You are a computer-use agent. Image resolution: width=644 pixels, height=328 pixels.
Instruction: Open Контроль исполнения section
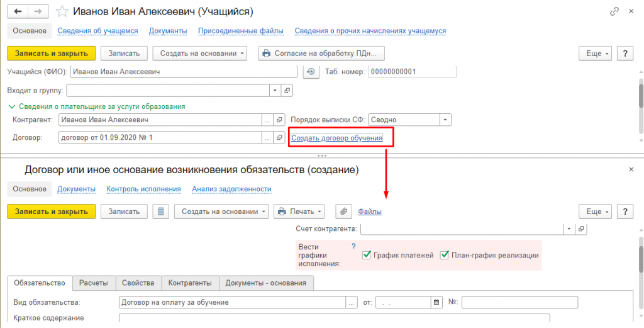pos(144,189)
